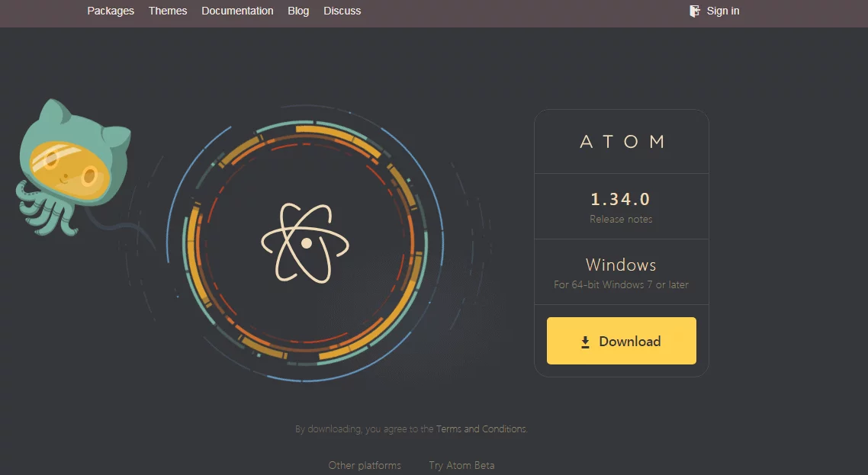The height and width of the screenshot is (475, 868).
Task: Click the Windows platform heading
Action: pos(621,265)
